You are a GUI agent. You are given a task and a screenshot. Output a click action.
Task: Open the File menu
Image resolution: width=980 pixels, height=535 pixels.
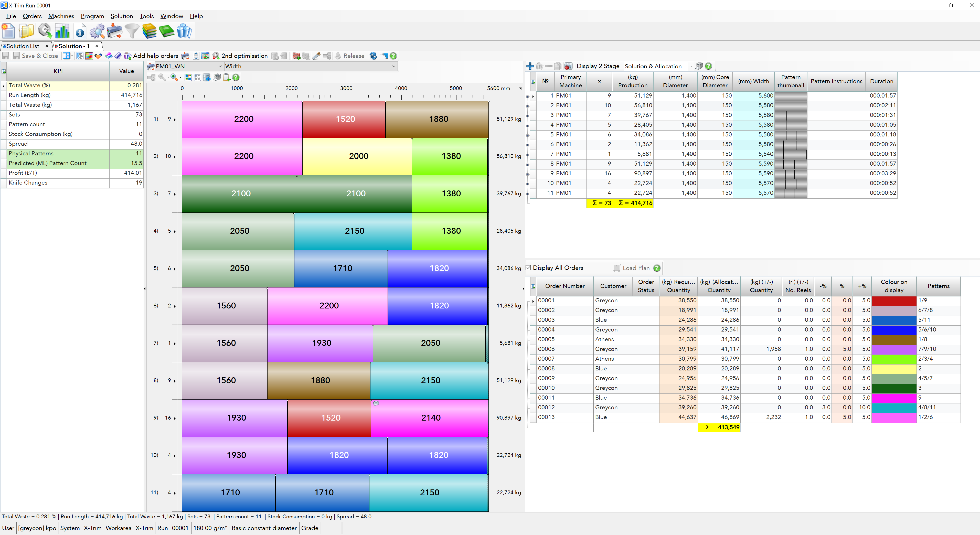point(11,16)
